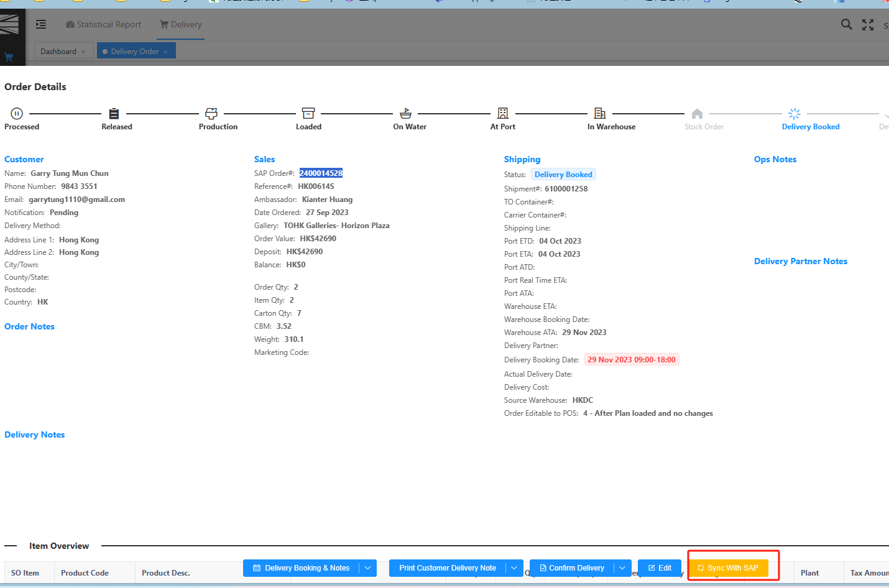This screenshot has width=889, height=588.
Task: Expand the Delivery Booking & Notes dropdown arrow
Action: (x=368, y=568)
